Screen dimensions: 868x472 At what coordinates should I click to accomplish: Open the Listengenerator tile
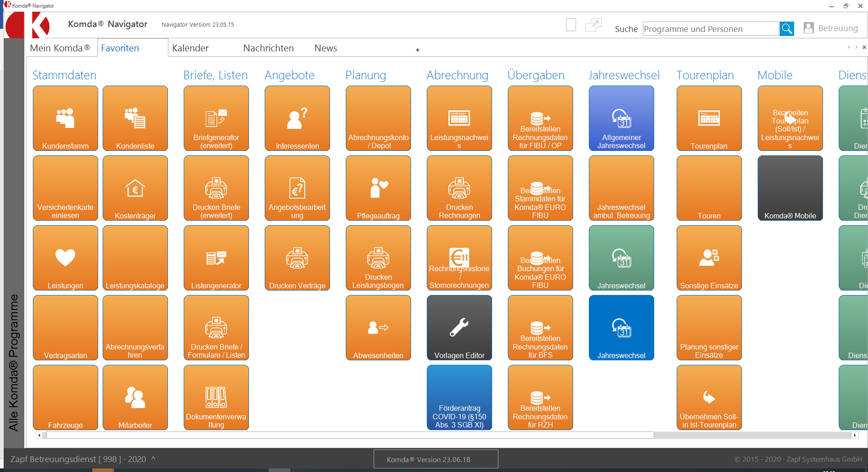[216, 258]
